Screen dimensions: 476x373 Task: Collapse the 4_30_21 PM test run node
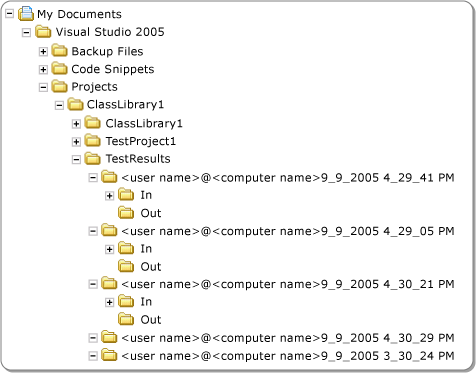coord(93,284)
